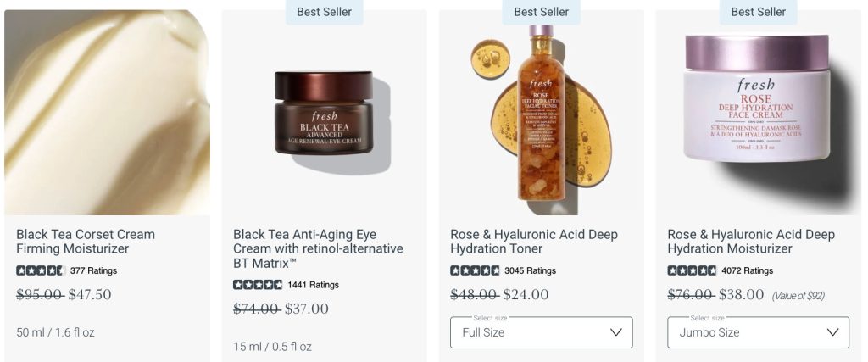Open the Black Tea Corset Cream image

[108, 113]
